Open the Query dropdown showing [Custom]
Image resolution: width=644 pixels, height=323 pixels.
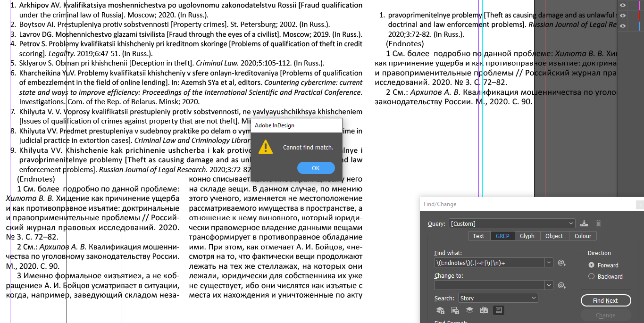[x=512, y=224]
